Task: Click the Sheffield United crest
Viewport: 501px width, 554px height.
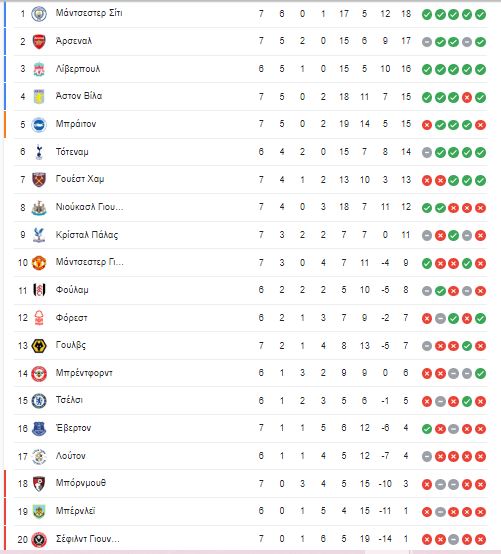Action: [39, 539]
